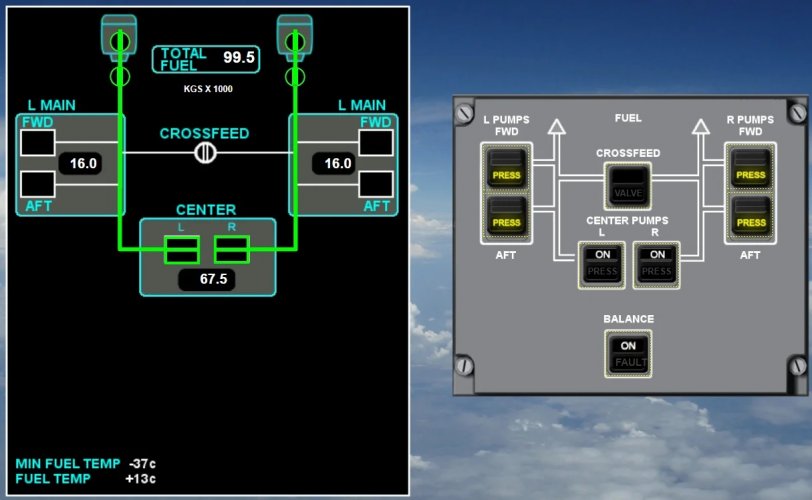Click the right engine icon on synoptic
Screen dimensions: 812x500
click(x=295, y=36)
